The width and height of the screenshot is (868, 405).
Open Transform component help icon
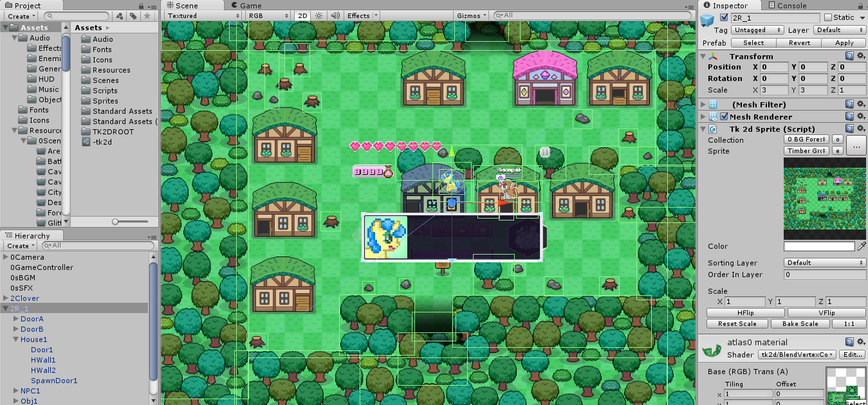click(x=849, y=57)
